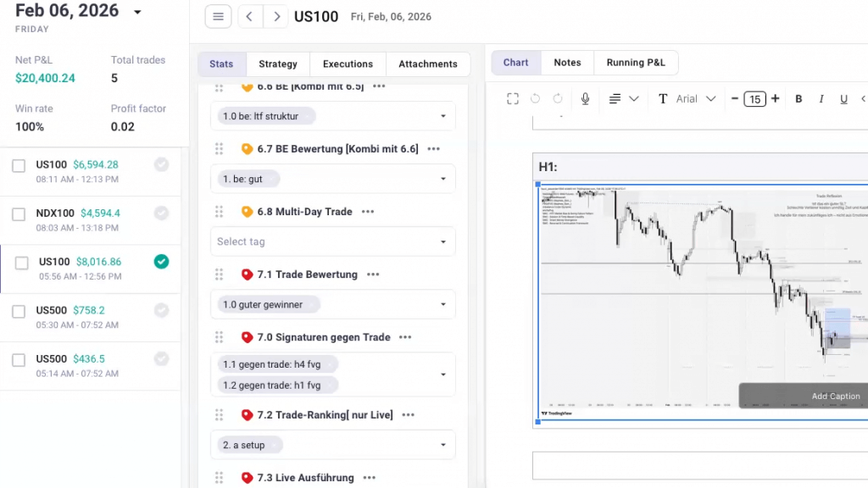Open the Select tag dropdown under 6.8 Multi-Day Trade

[x=332, y=241]
